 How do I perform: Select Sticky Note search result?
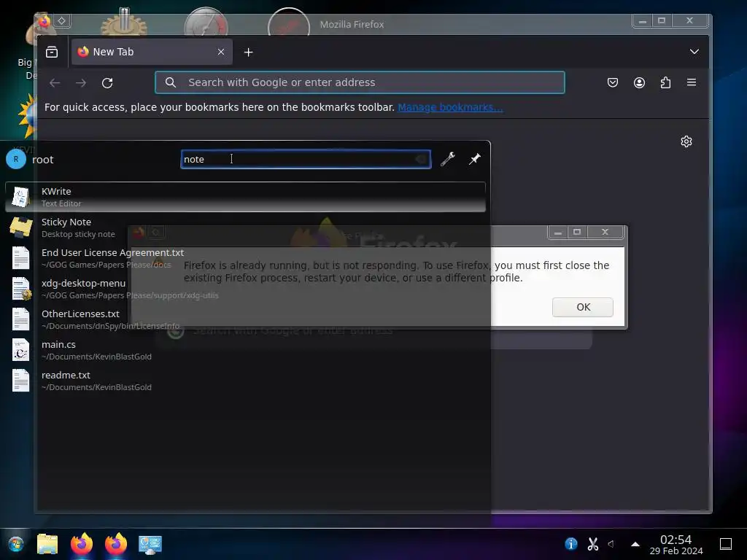point(245,227)
